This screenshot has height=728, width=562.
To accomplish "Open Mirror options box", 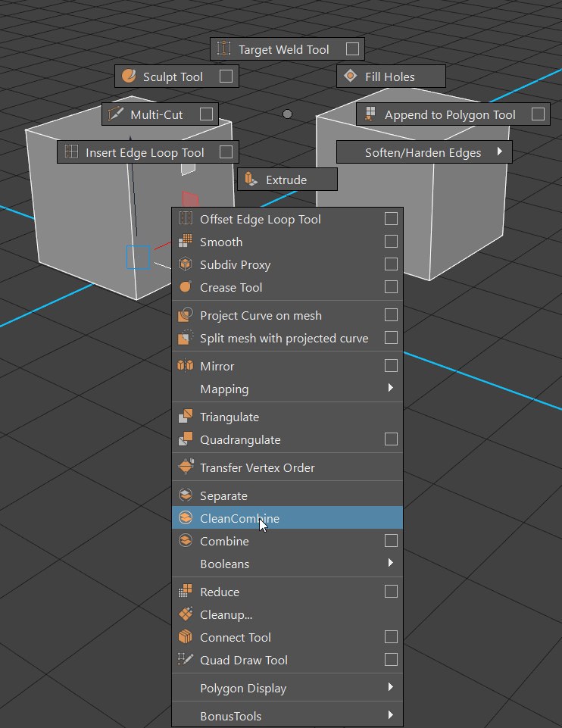I will [x=391, y=366].
